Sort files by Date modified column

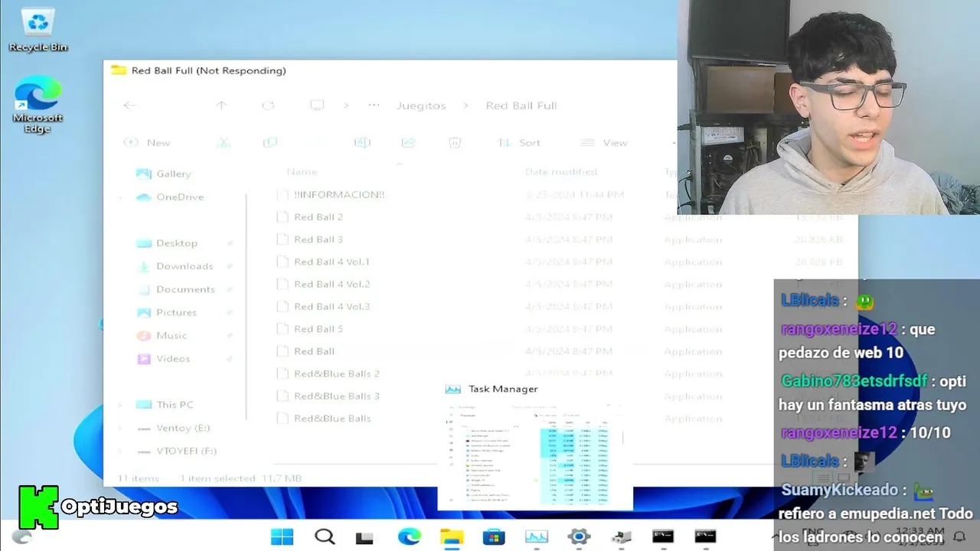point(561,172)
